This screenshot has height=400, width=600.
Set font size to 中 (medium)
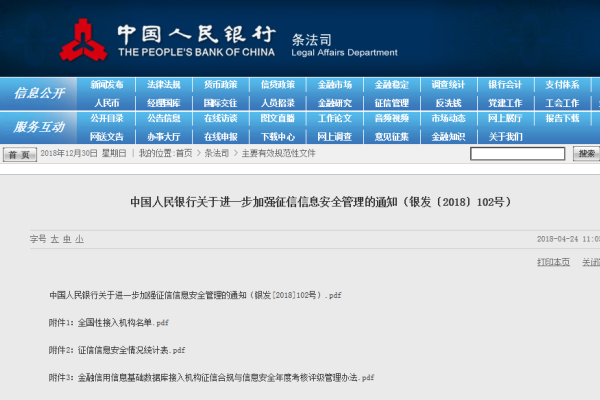67,239
